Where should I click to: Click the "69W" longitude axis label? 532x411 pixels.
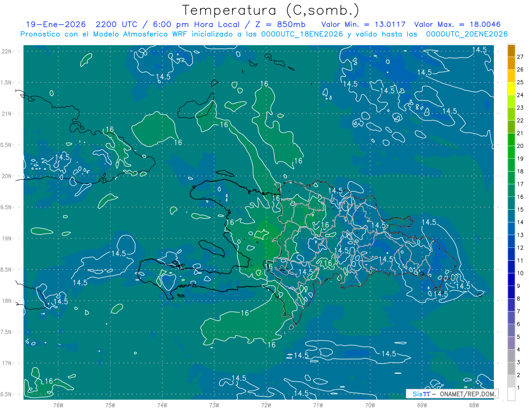pyautogui.click(x=422, y=405)
